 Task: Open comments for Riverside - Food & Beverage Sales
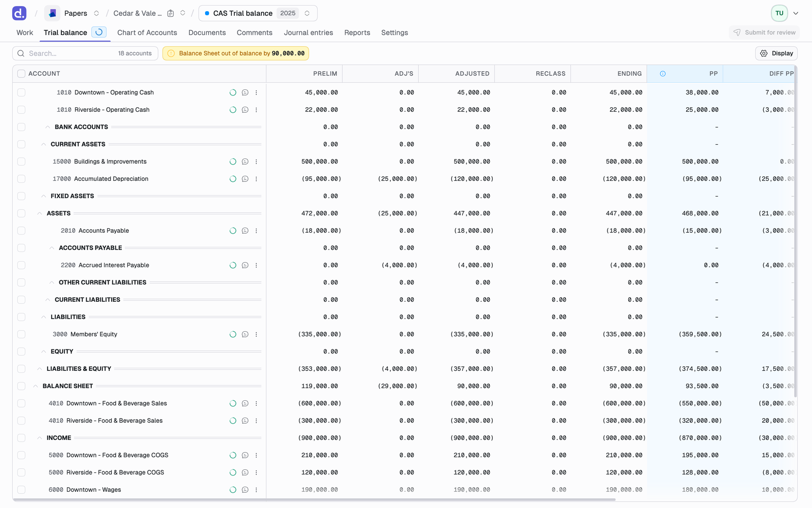245,421
